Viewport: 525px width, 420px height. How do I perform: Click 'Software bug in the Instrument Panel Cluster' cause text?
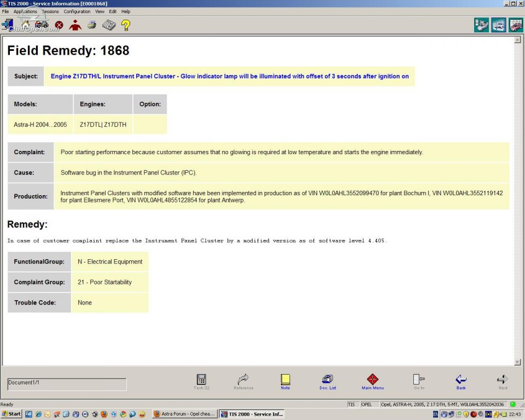click(x=129, y=173)
